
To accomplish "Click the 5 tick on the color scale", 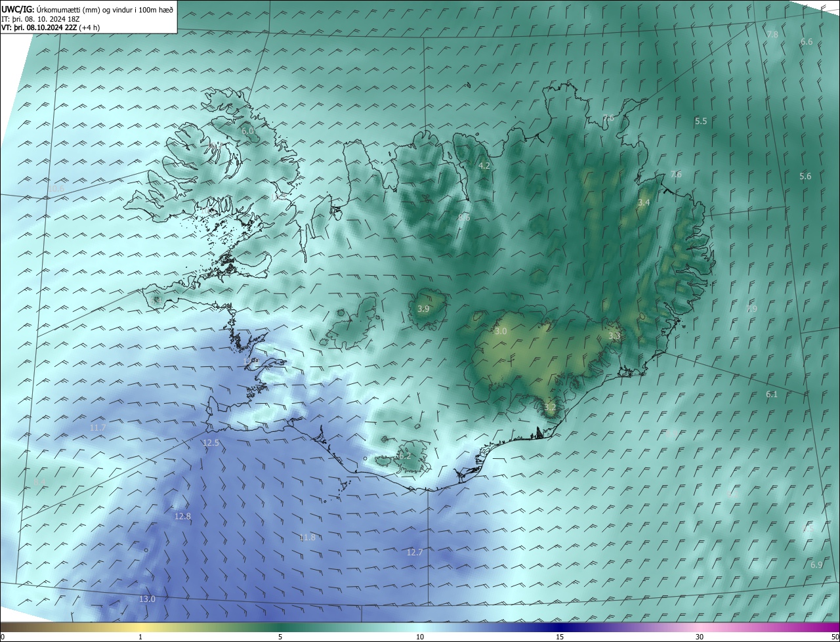I will click(x=280, y=637).
